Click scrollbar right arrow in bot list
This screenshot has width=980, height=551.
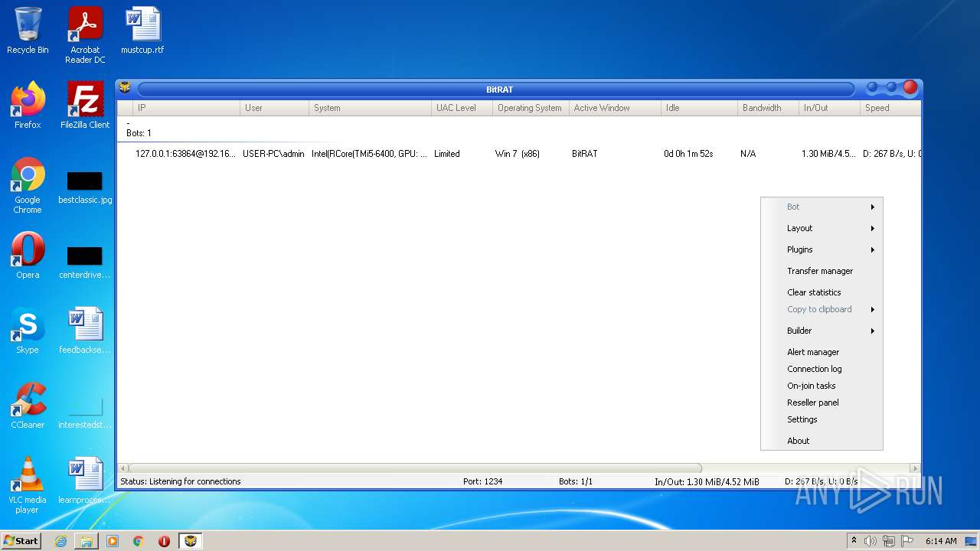click(x=914, y=468)
